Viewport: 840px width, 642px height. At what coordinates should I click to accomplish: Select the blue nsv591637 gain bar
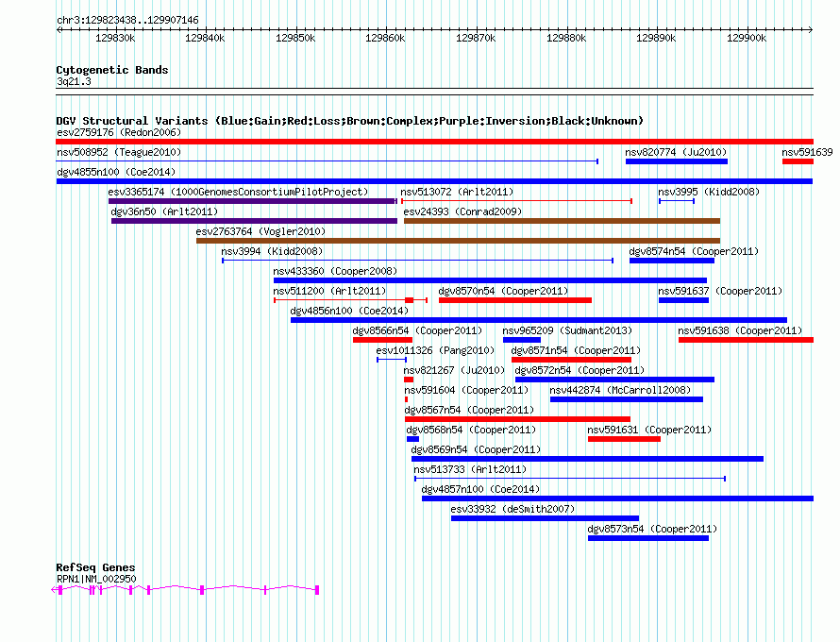click(683, 300)
